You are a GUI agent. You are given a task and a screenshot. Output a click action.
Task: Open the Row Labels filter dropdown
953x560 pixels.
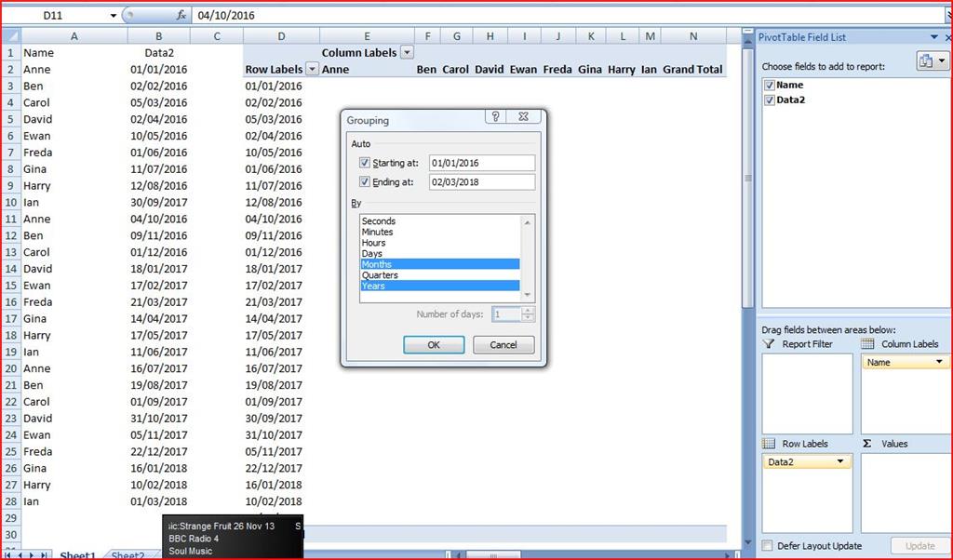[x=312, y=69]
